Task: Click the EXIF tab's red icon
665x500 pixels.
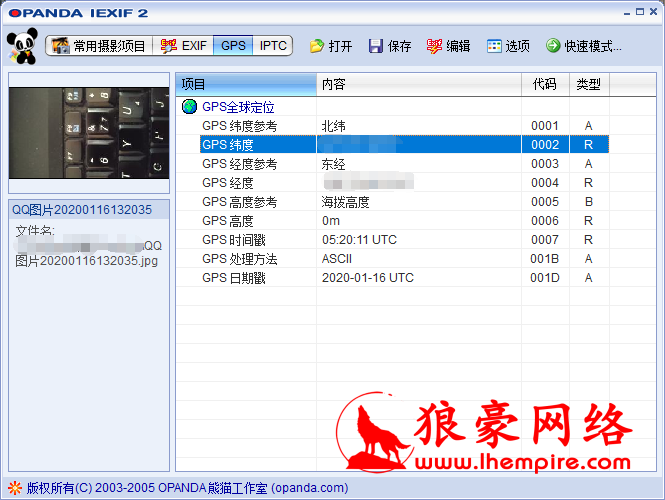Action: click(168, 46)
